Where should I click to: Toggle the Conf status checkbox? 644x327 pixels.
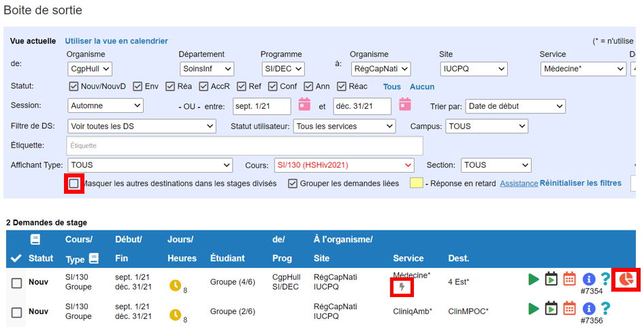pos(273,86)
